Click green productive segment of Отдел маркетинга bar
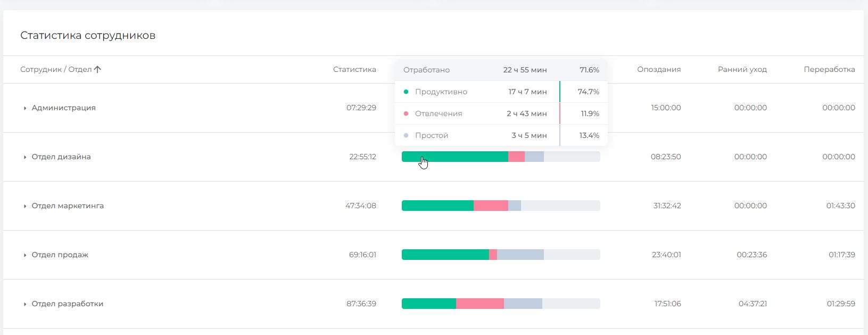 tap(437, 206)
